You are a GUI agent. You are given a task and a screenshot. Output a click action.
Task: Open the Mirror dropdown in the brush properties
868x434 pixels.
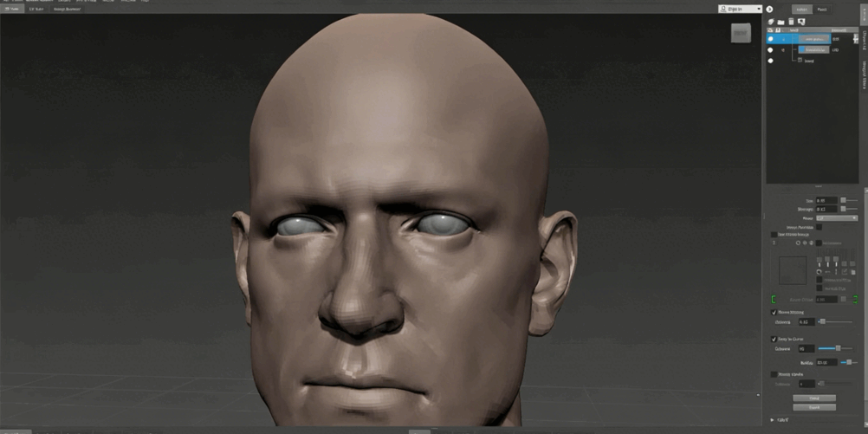coord(837,218)
